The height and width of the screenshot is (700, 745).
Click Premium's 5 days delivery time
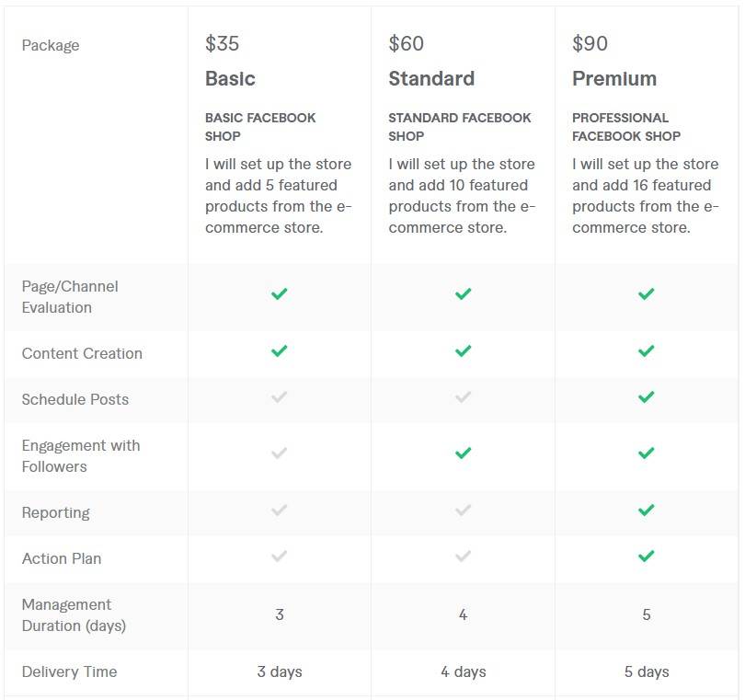[x=647, y=671]
